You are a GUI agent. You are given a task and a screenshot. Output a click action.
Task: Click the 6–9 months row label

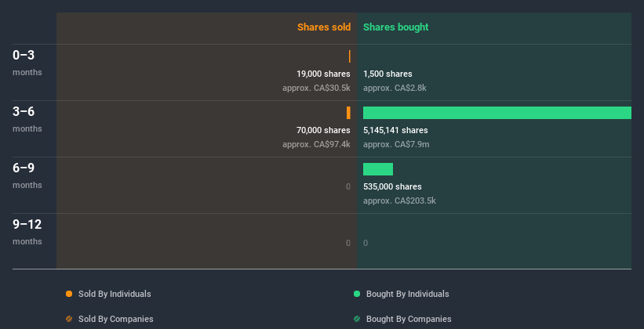(x=27, y=175)
